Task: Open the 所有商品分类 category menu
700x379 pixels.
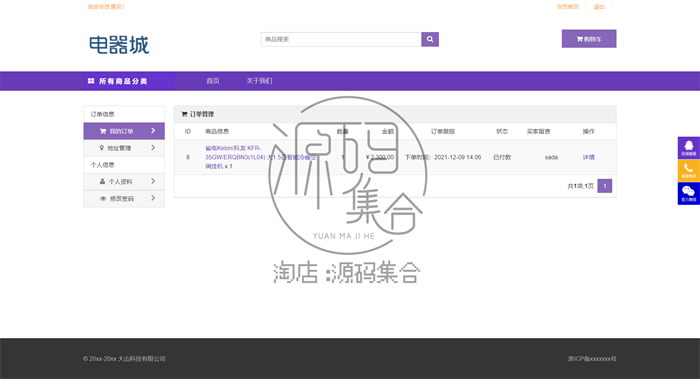Action: click(123, 81)
